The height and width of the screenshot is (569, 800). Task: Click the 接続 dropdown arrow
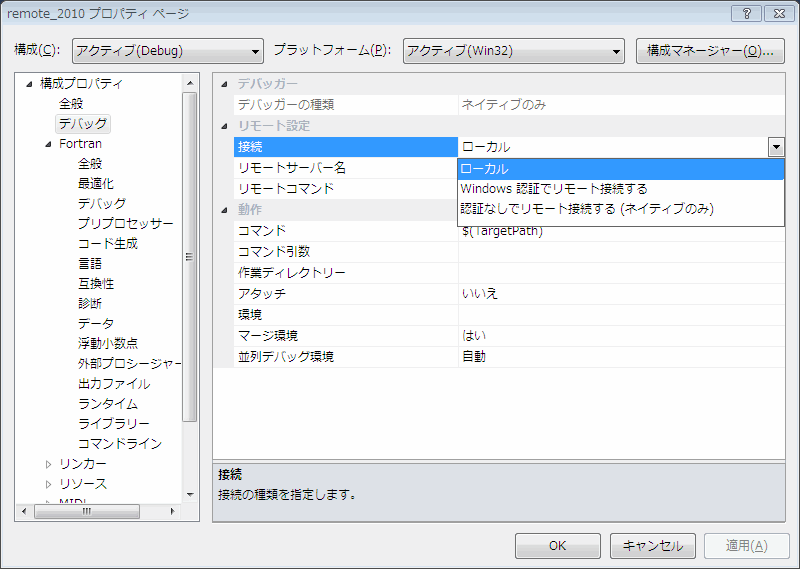pos(776,147)
